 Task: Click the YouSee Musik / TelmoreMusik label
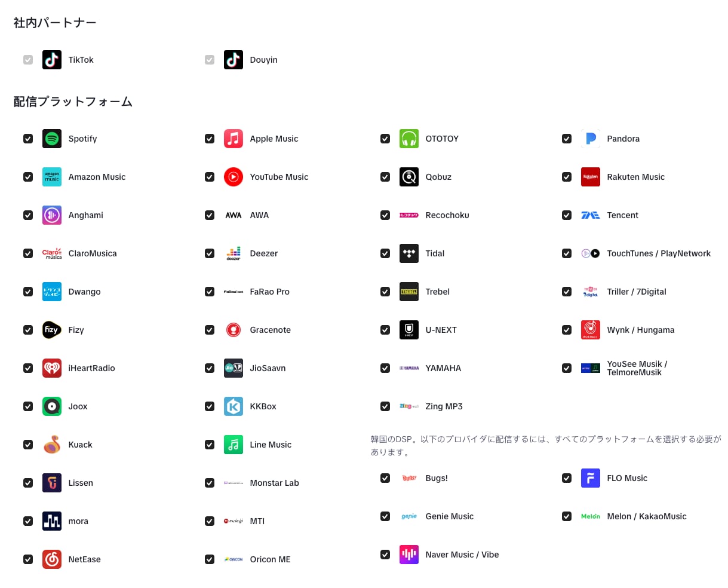637,368
